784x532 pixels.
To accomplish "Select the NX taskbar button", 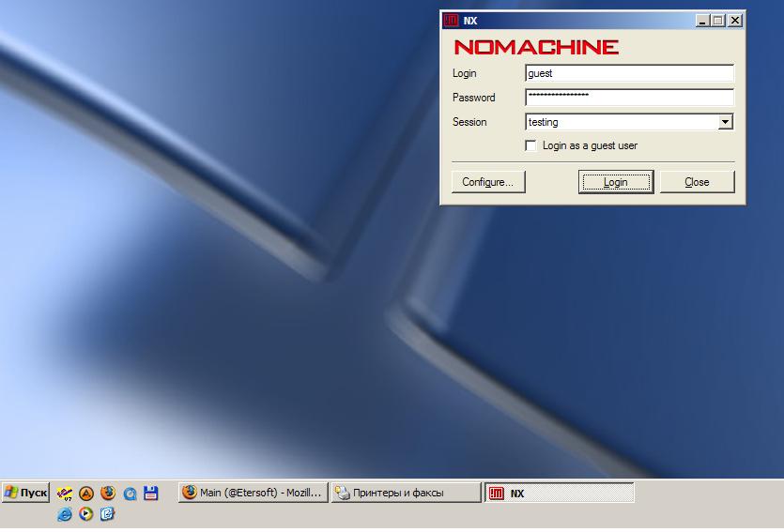I will tap(559, 493).
